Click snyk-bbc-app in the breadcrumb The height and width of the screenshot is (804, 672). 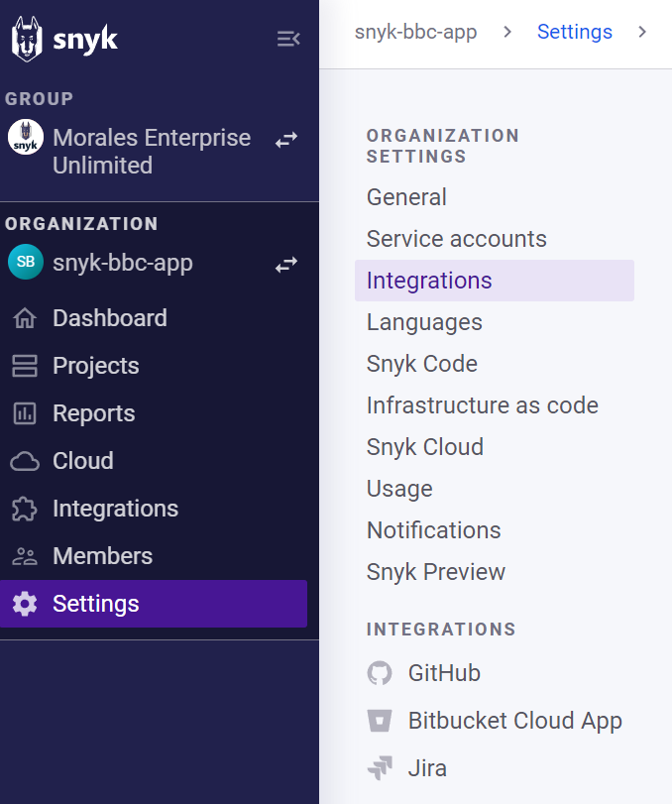tap(415, 32)
